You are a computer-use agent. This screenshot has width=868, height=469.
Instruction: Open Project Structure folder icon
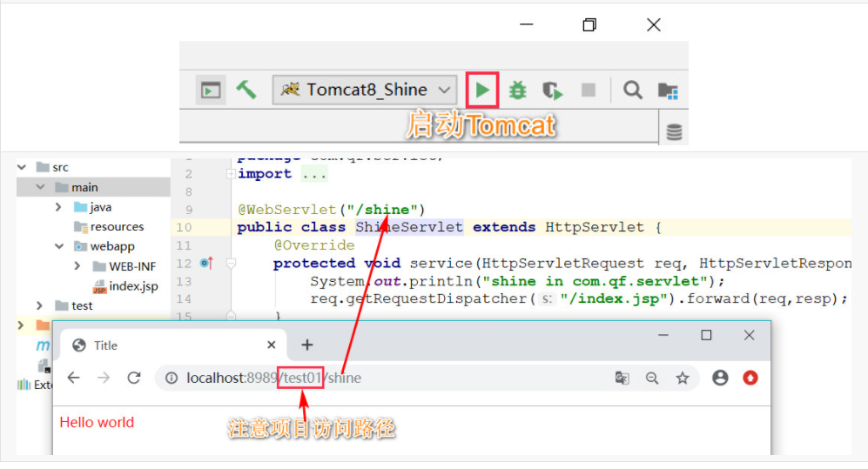tap(668, 90)
